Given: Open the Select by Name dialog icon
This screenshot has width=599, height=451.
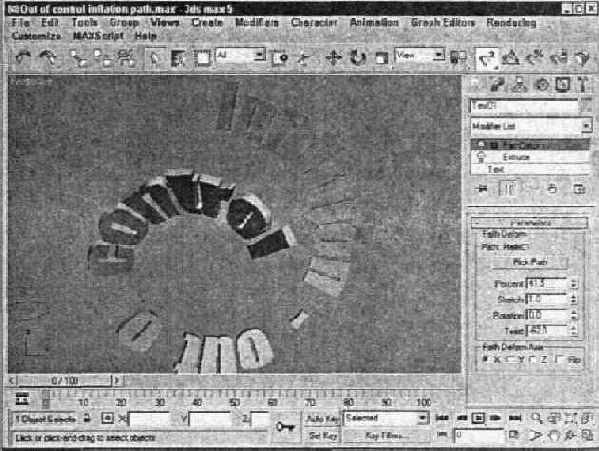Looking at the screenshot, I should click(x=178, y=58).
